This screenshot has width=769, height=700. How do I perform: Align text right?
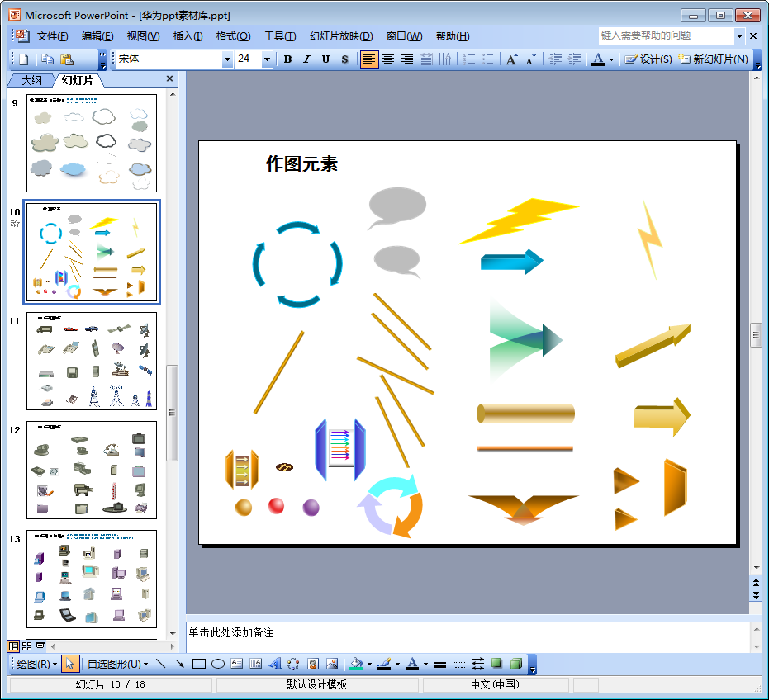(407, 59)
